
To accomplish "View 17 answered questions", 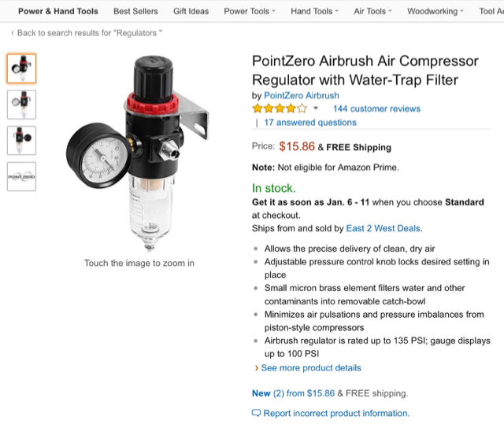I will [x=310, y=123].
